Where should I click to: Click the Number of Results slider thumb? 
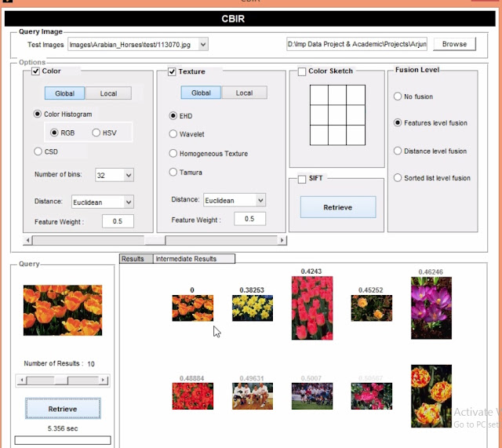(61, 381)
